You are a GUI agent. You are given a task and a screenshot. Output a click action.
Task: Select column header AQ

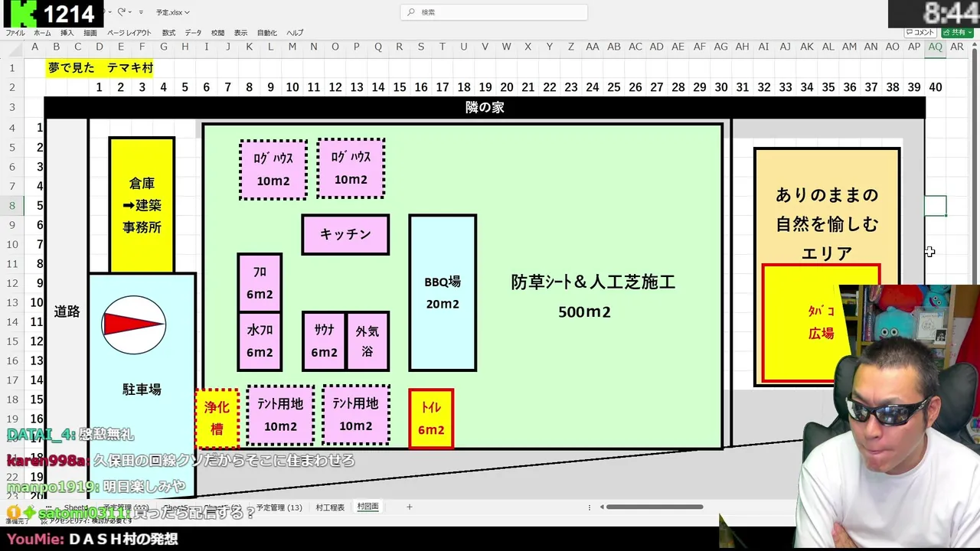coord(935,47)
